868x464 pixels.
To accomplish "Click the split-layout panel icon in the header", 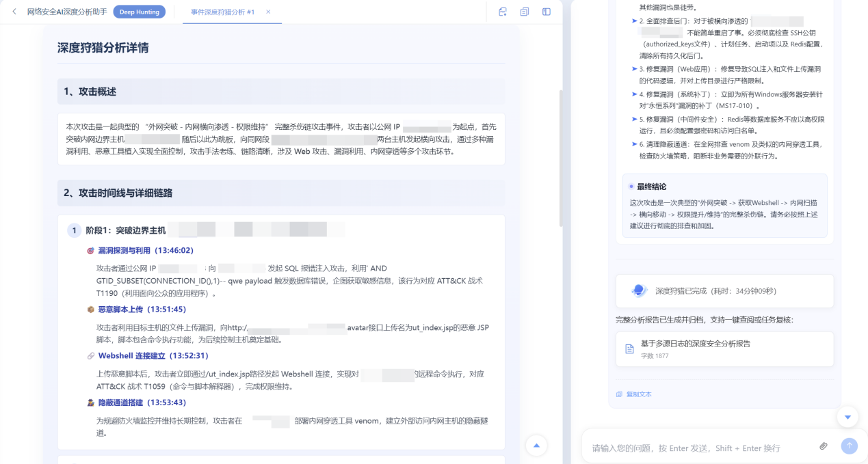I will [x=545, y=12].
